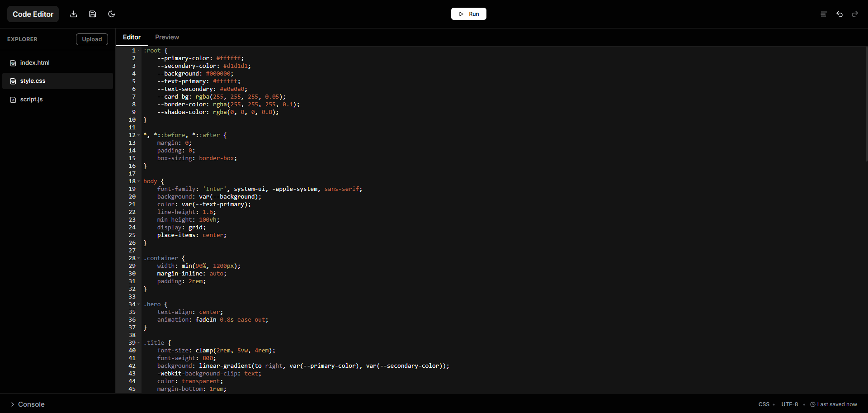Click CSS language indicator in status bar
This screenshot has height=413, width=868.
[x=764, y=404]
